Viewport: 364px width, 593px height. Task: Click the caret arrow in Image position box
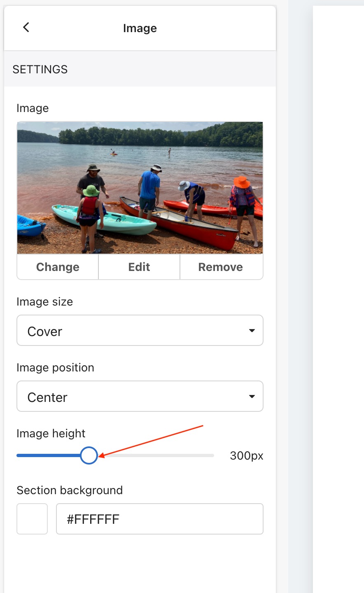(252, 397)
